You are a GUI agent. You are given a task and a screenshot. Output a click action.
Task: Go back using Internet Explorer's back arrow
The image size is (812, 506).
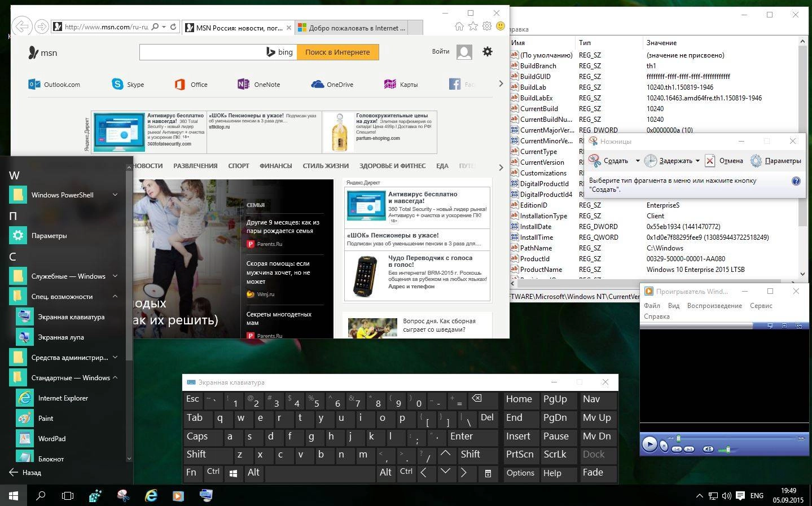click(21, 27)
